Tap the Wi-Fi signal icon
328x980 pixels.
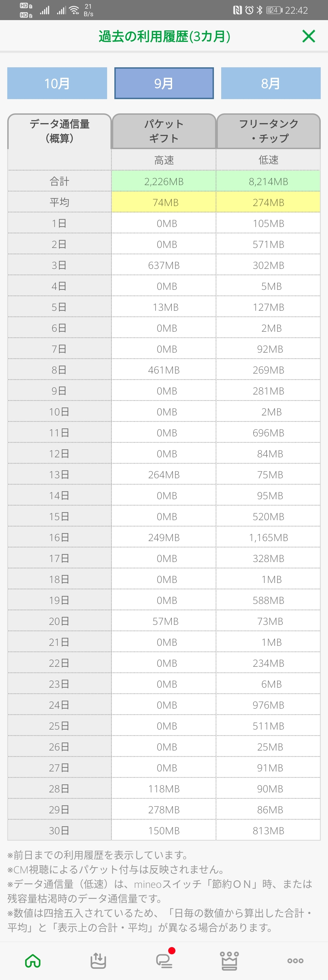pyautogui.click(x=74, y=10)
